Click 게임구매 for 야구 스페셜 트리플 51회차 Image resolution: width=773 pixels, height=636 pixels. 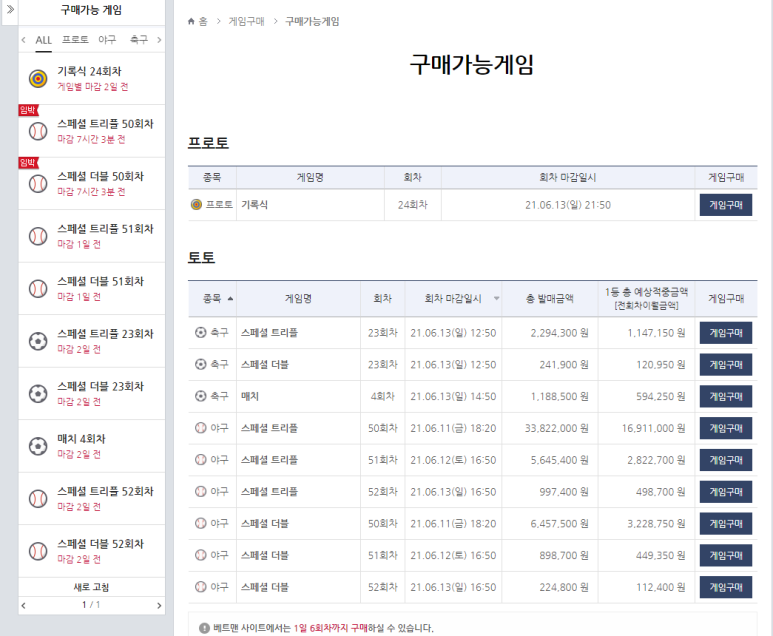coord(726,460)
